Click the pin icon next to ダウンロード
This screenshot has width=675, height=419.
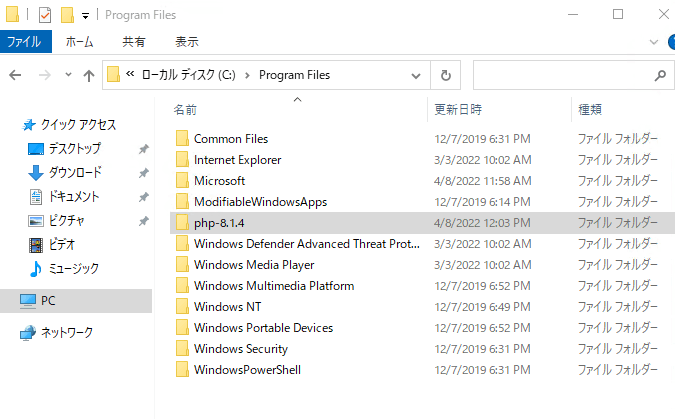[143, 173]
